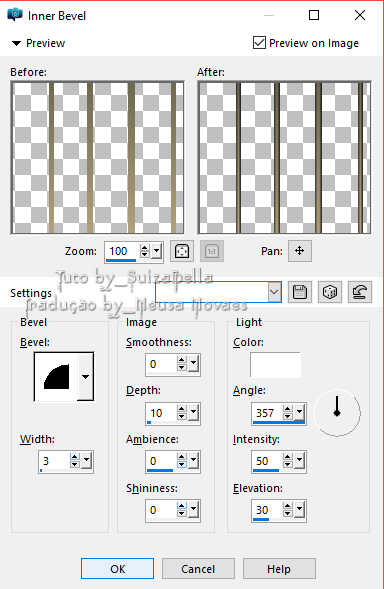Image resolution: width=384 pixels, height=589 pixels.
Task: Open the Settings presets dropdown
Action: point(275,292)
